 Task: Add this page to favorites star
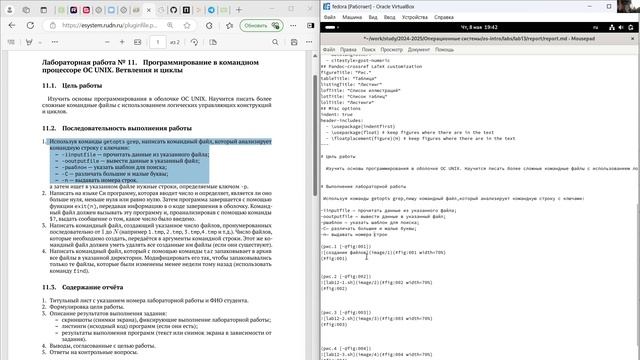point(187,25)
